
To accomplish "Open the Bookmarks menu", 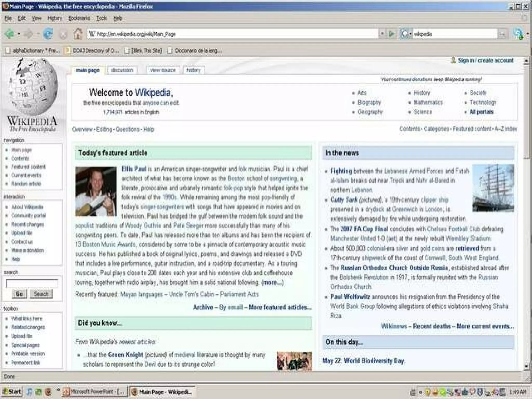I will pos(79,18).
